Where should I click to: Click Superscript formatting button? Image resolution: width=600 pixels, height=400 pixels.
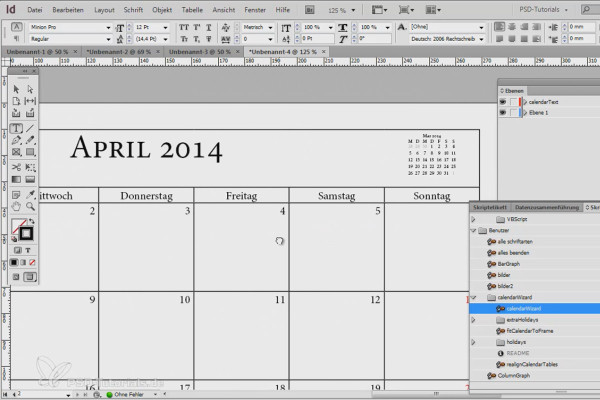pos(197,27)
